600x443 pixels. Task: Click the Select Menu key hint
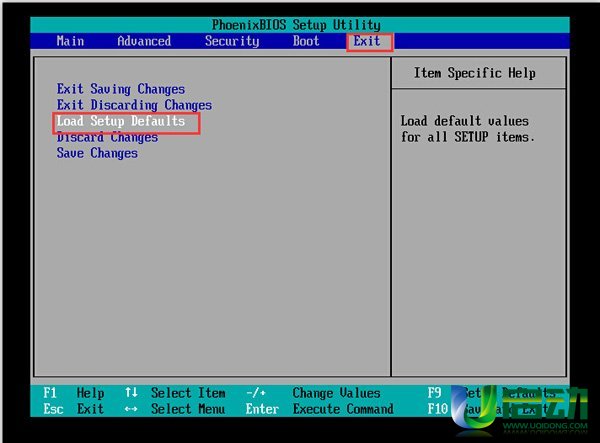188,409
